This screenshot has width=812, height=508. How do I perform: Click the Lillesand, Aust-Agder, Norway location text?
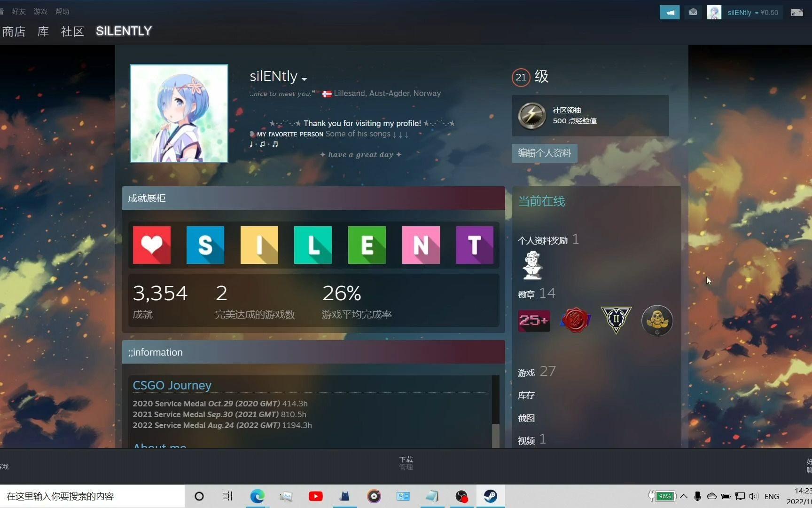[387, 93]
